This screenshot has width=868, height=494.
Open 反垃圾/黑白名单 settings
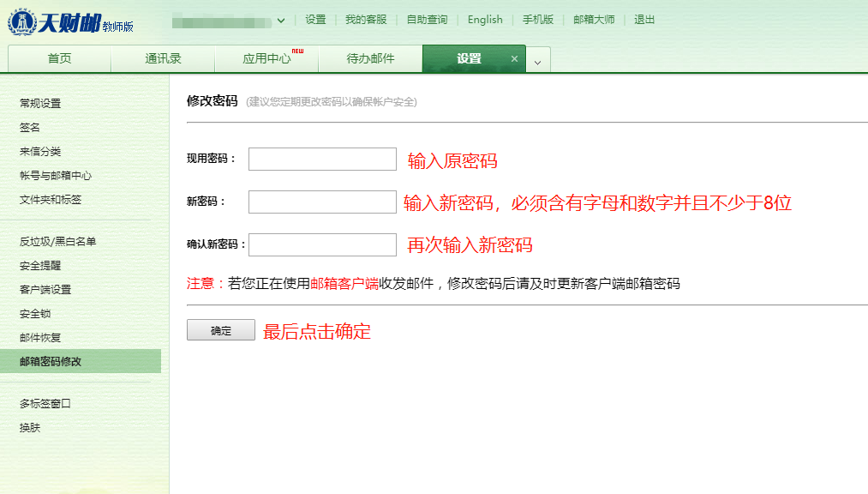tap(57, 242)
